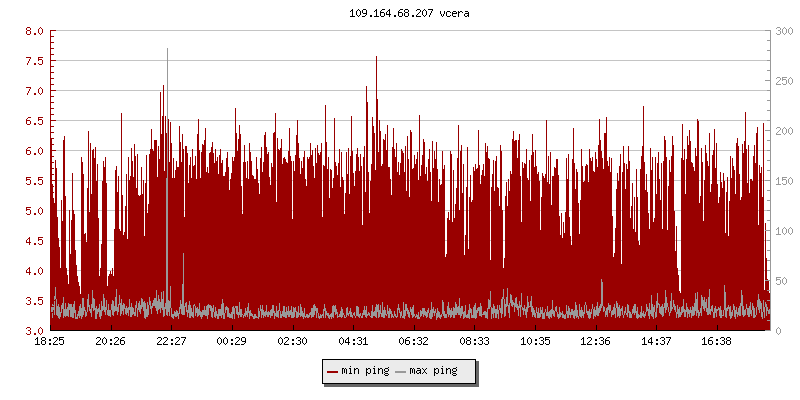Click the 3.0 label on left axis
Viewport: 800px width, 400px height.
click(x=34, y=331)
